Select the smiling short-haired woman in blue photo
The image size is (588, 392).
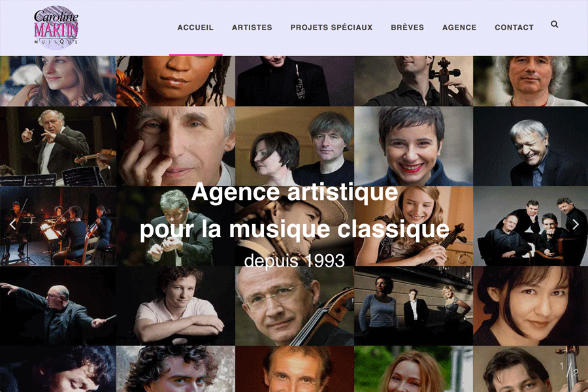(x=414, y=146)
